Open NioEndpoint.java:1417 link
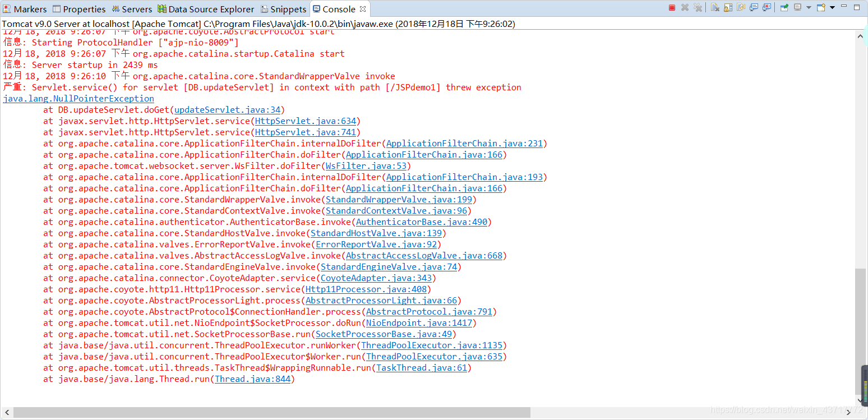 [419, 323]
